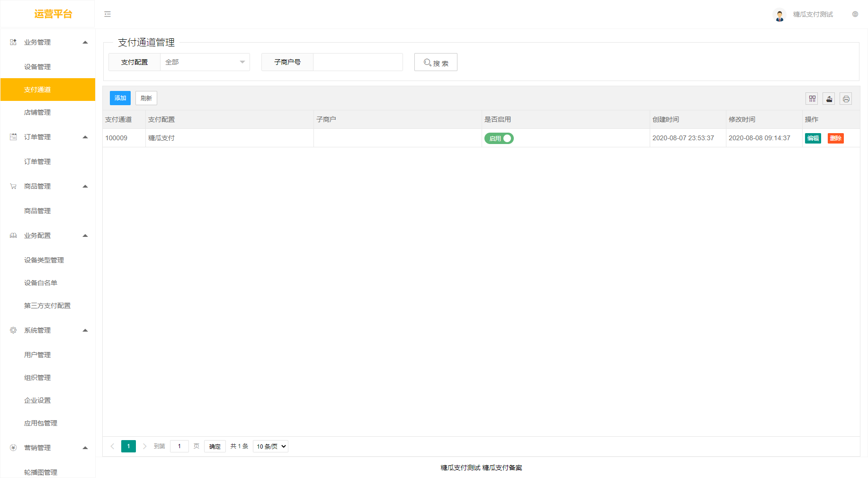Click the sidebar collapse icon in header
Viewport: 868px width, 478px height.
click(107, 14)
